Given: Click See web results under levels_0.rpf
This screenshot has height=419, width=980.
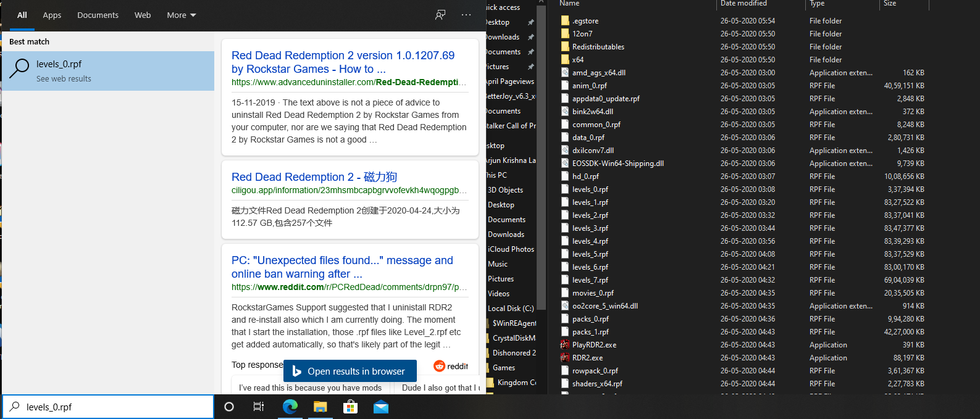Looking at the screenshot, I should tap(64, 78).
